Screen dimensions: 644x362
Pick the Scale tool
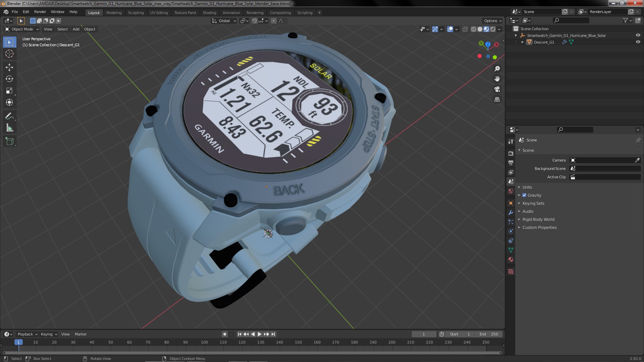click(x=9, y=91)
